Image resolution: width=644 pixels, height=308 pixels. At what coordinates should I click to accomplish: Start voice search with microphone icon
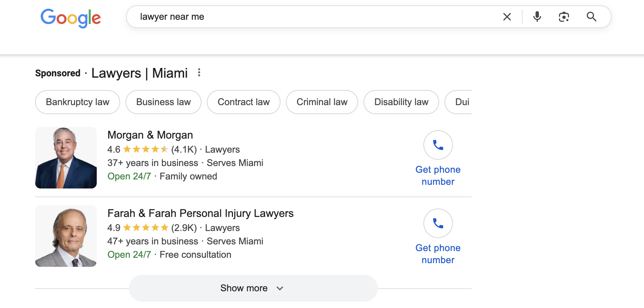(537, 17)
